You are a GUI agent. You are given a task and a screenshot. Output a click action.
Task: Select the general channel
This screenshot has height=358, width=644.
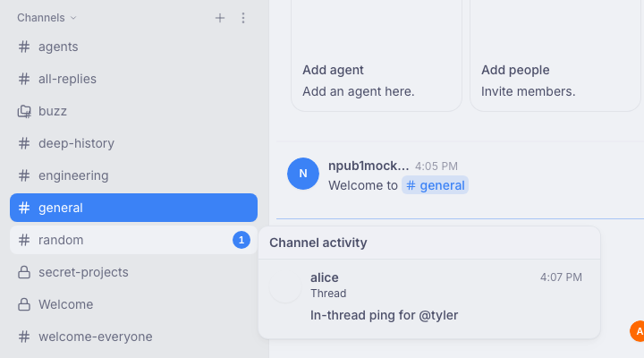tap(133, 208)
